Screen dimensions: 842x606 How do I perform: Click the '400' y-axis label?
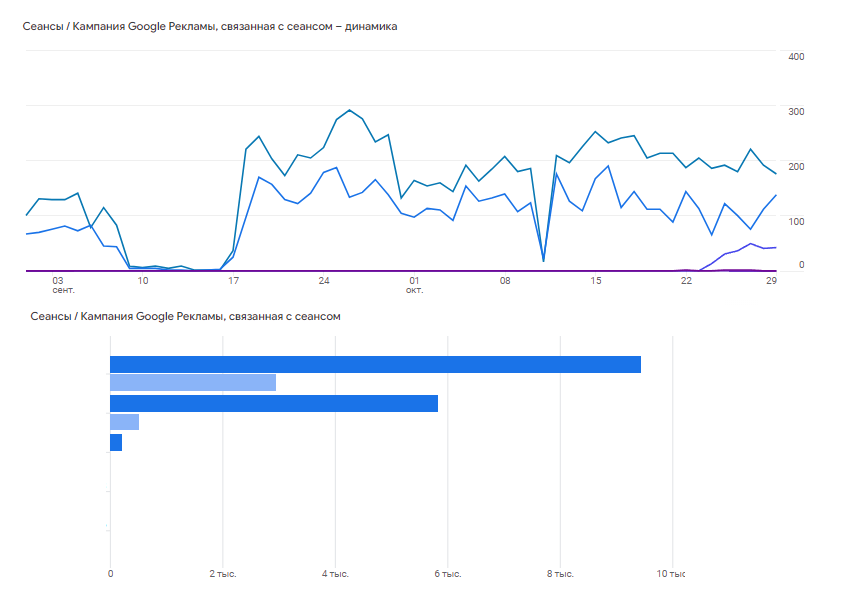(796, 57)
